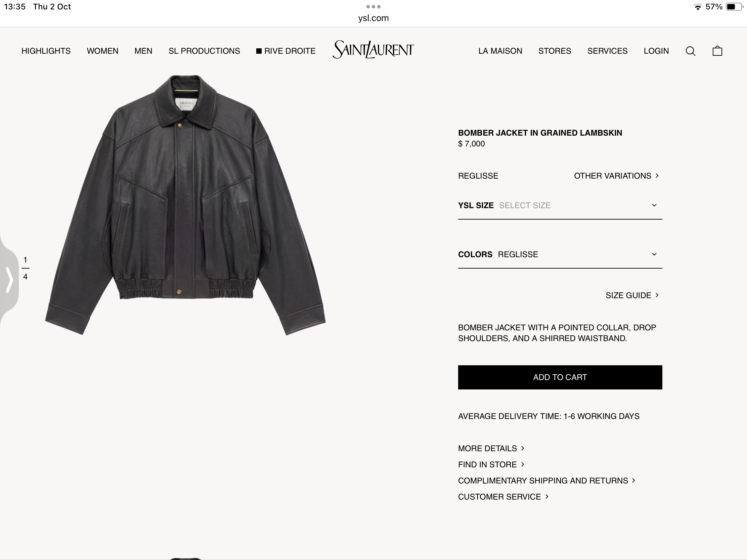Expand the YSL Size dropdown
The height and width of the screenshot is (560, 747).
click(x=560, y=205)
